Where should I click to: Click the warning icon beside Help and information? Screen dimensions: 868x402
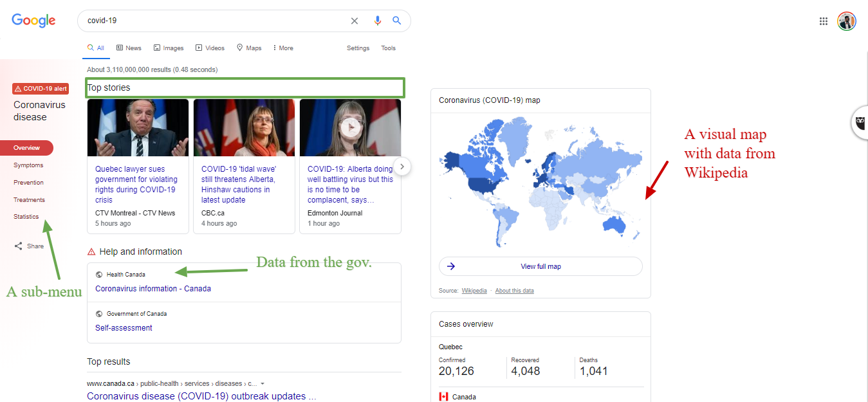pyautogui.click(x=91, y=251)
